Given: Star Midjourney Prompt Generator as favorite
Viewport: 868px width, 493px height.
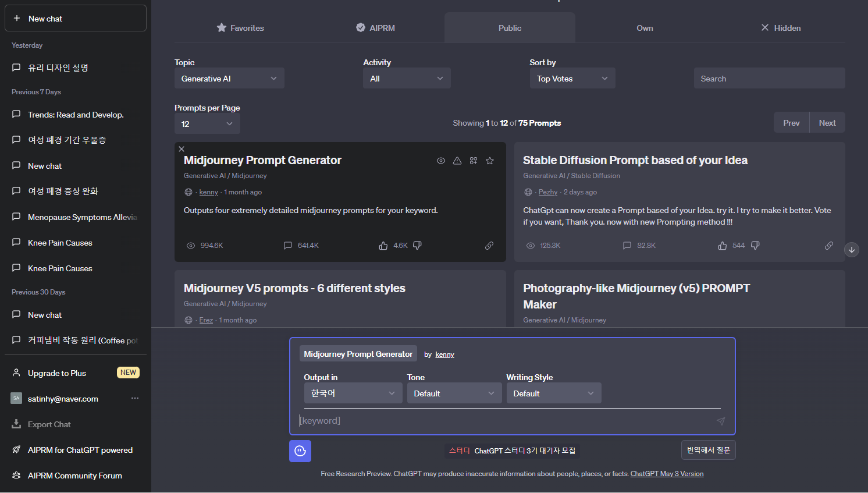Looking at the screenshot, I should coord(490,161).
